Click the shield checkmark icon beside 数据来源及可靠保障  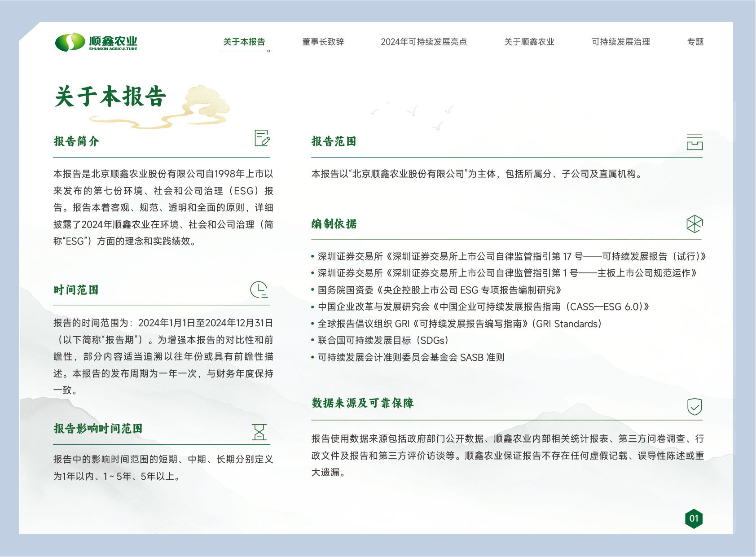(694, 407)
